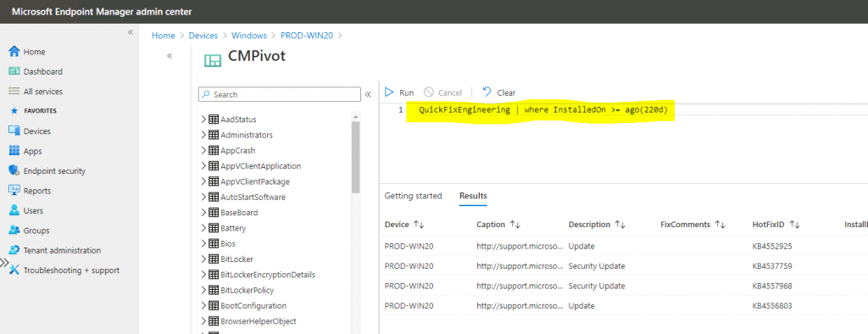
Task: Select the BootConfiguration entity
Action: [x=253, y=305]
